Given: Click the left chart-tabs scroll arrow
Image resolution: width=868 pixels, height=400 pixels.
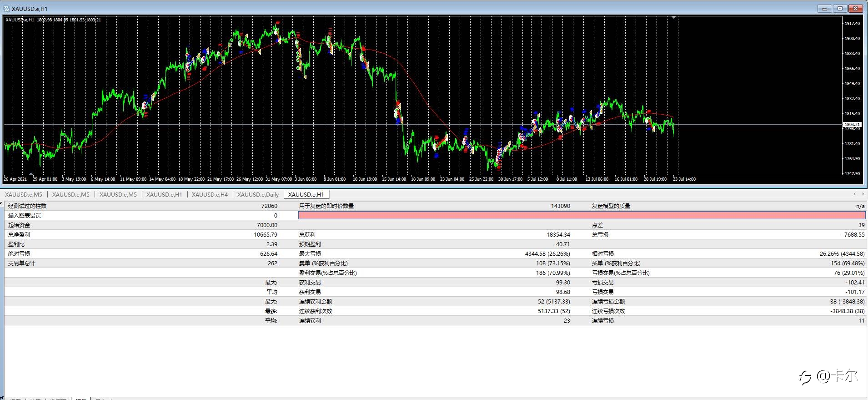Looking at the screenshot, I should click(x=854, y=194).
